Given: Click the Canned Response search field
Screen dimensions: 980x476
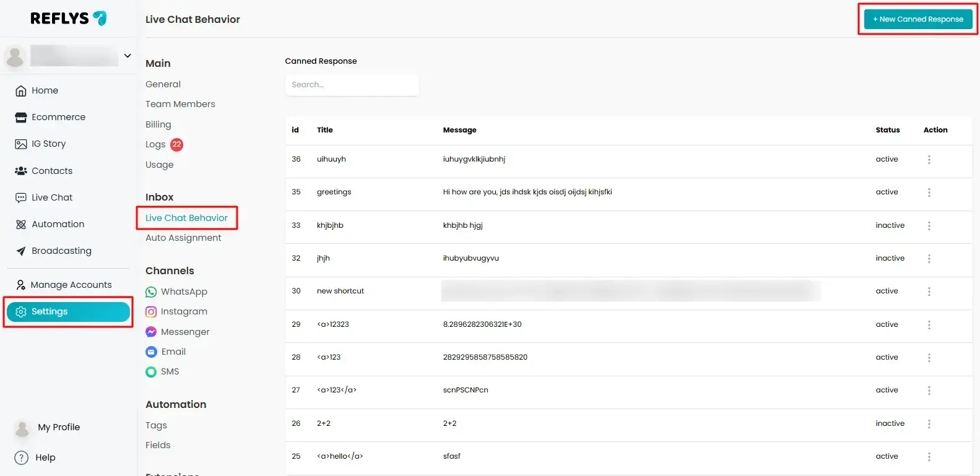Looking at the screenshot, I should pyautogui.click(x=352, y=85).
